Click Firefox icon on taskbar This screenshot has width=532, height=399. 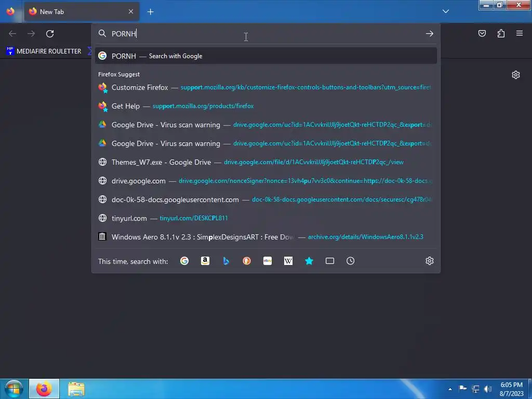[44, 389]
